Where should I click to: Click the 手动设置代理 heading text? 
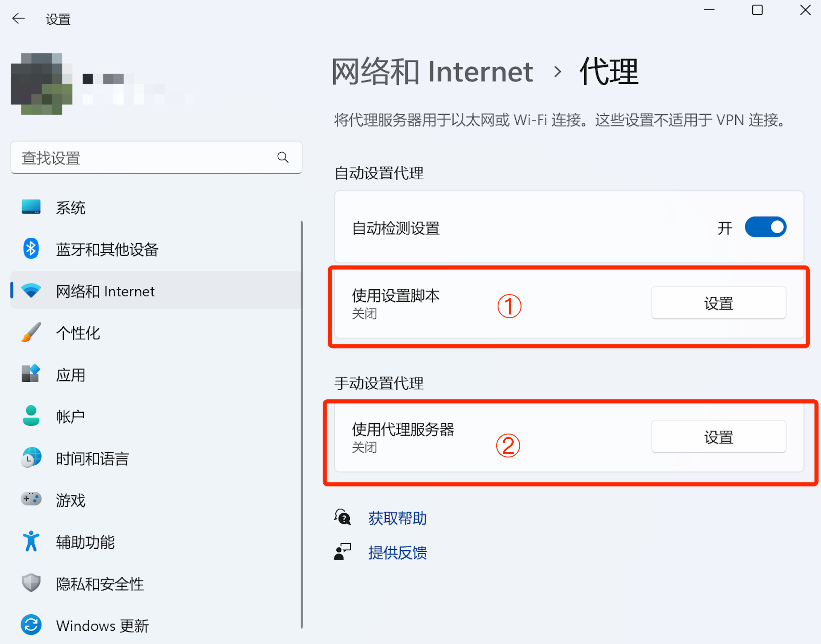379,383
